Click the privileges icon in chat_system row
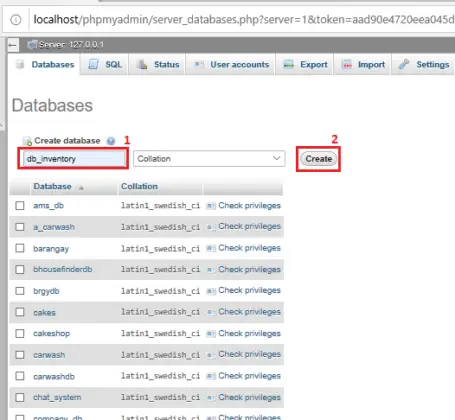The height and width of the screenshot is (420, 455). (x=211, y=398)
